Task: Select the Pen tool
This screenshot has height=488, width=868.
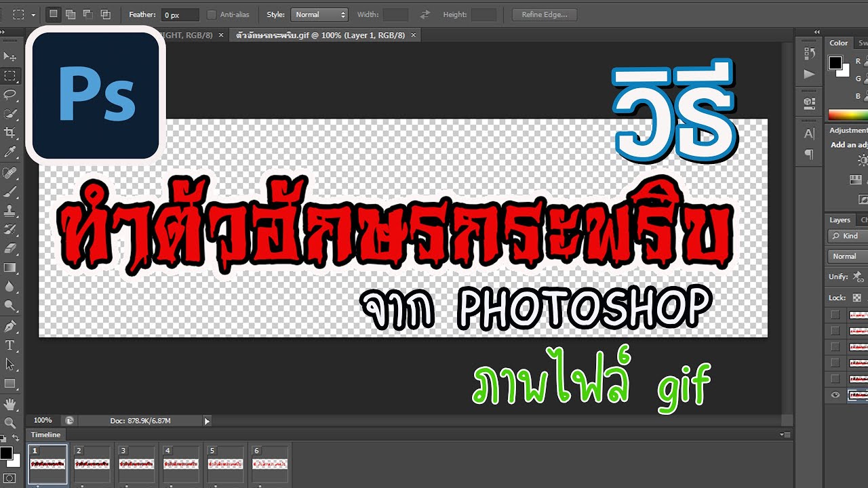Action: (x=10, y=327)
